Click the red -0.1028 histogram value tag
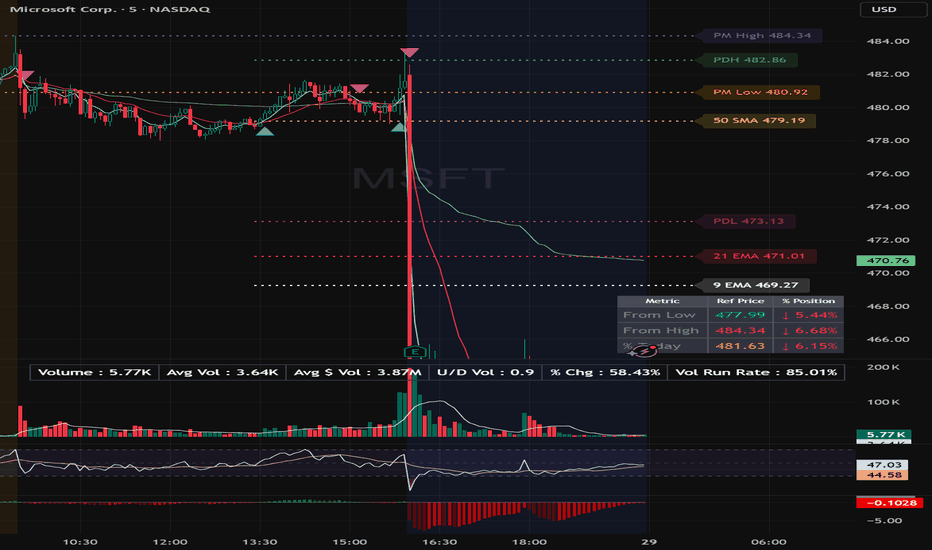Screen dimensions: 932x550 [890, 503]
